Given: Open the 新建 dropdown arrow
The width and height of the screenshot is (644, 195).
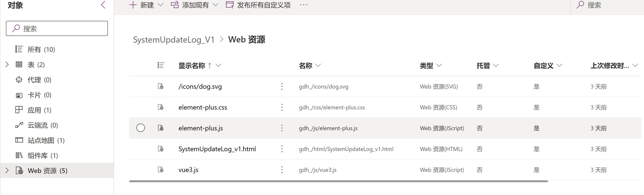Looking at the screenshot, I should coord(161,5).
